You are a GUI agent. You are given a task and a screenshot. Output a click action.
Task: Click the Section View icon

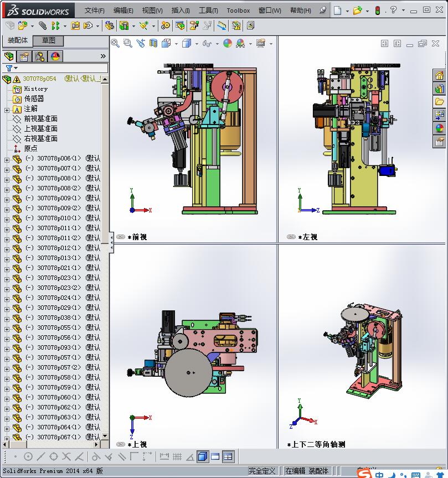tap(153, 43)
